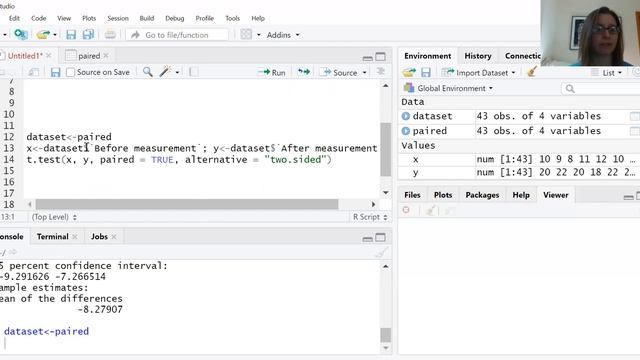Open the Plots menu
Image resolution: width=640 pixels, height=360 pixels.
click(89, 18)
